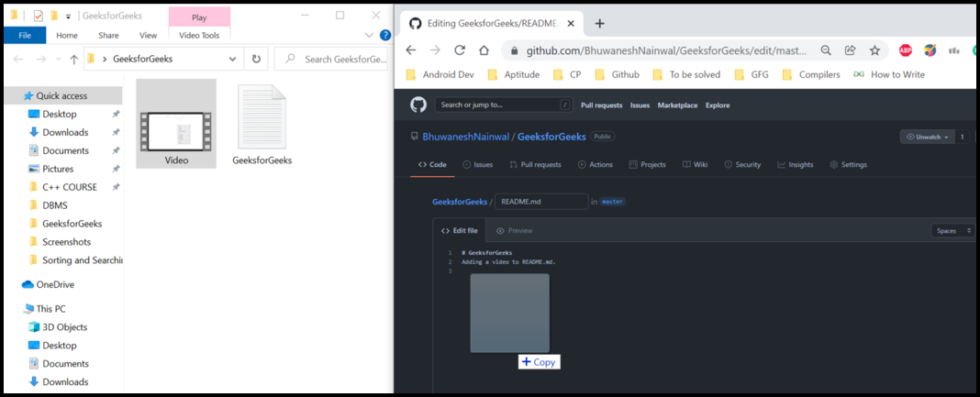Screen dimensions: 980x397
Task: Open quick access toolbar customize arrow
Action: pos(68,17)
